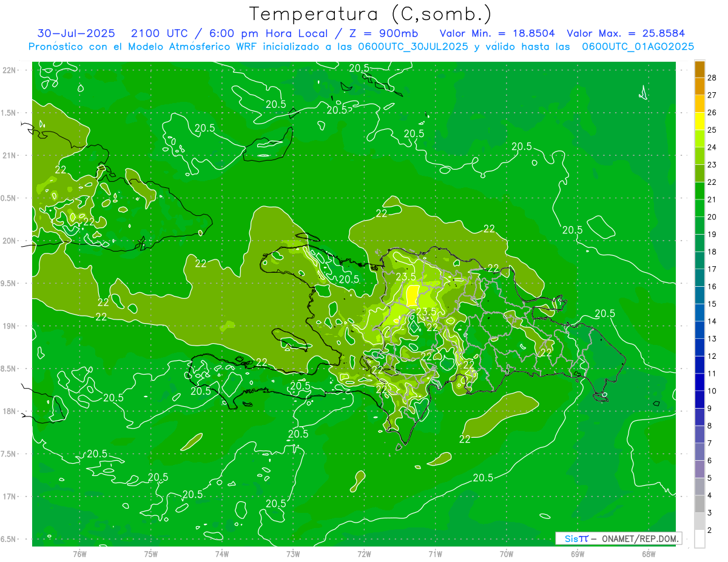Screen dimensions: 728x562
Task: Click the dark orange legend swatch above 28
Action: click(x=699, y=69)
